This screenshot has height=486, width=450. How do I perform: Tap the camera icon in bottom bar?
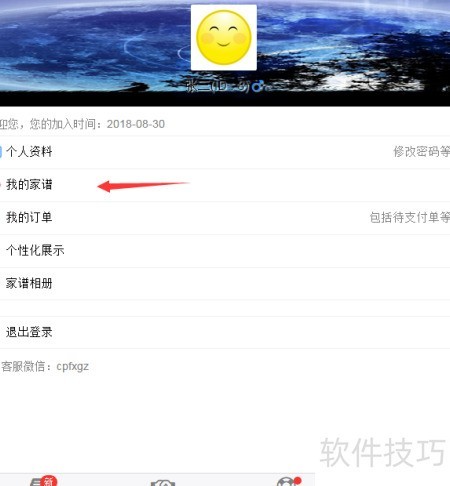(x=163, y=483)
